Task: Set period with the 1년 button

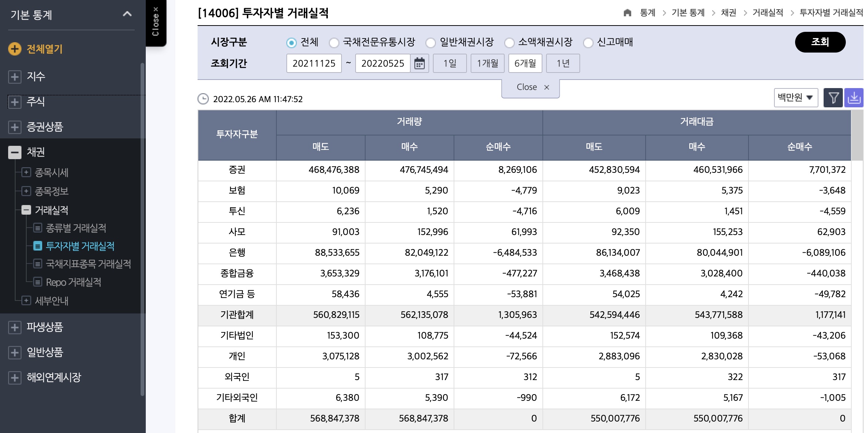Action: (563, 63)
